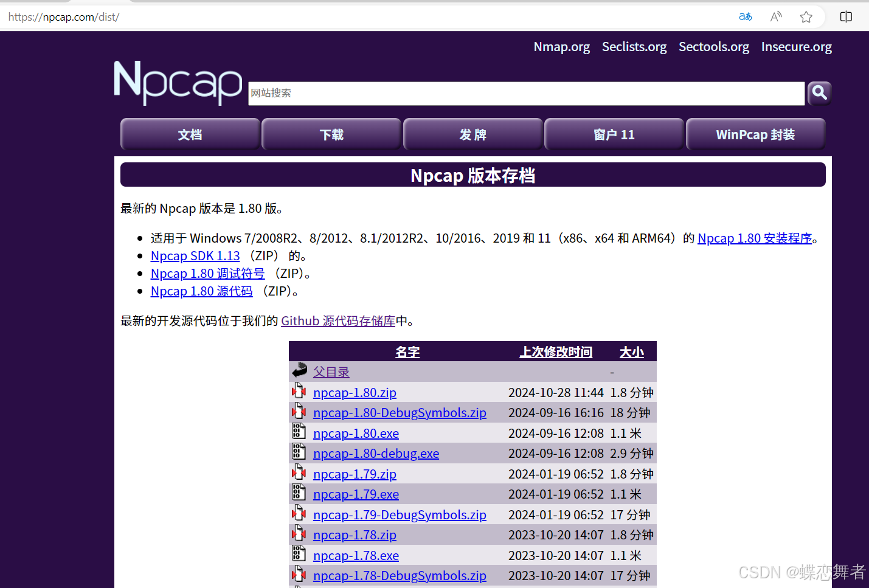Image resolution: width=869 pixels, height=588 pixels.
Task: Open the Github 源代码存储库 link
Action: click(338, 321)
